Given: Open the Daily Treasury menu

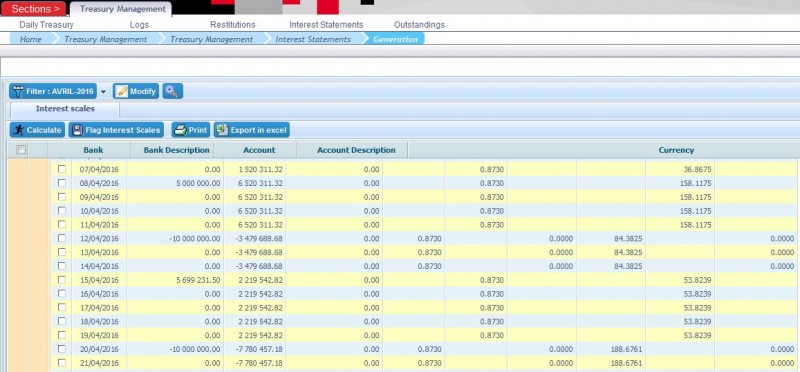Looking at the screenshot, I should (46, 24).
